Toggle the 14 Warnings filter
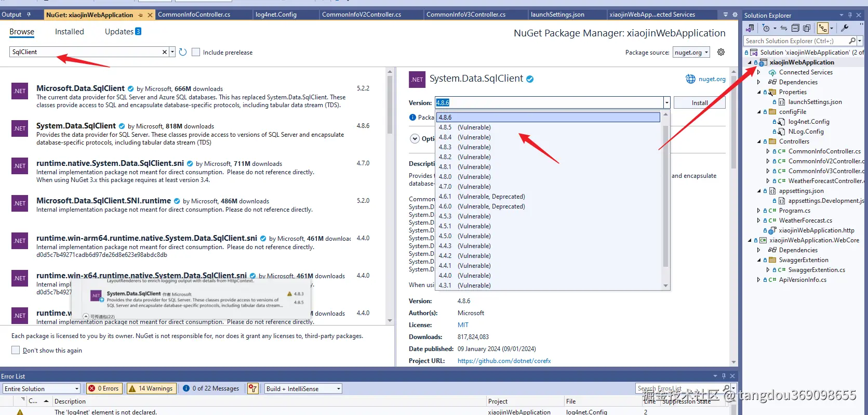Screen dimensions: 868x415 [x=151, y=388]
